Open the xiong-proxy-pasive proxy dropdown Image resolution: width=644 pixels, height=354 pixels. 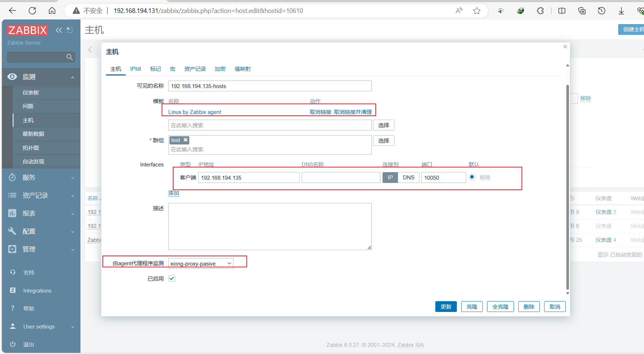pos(201,263)
